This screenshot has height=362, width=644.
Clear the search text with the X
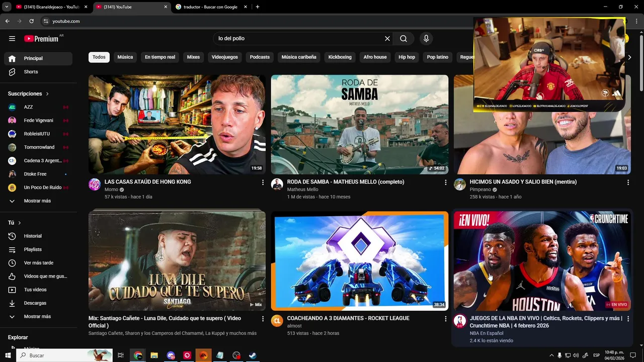tap(387, 39)
